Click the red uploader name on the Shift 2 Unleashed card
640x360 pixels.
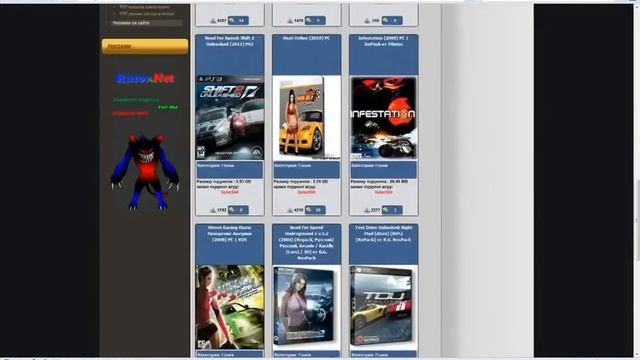pos(230,192)
